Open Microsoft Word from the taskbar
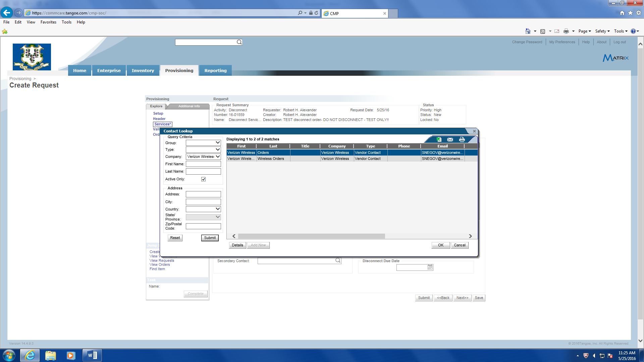The image size is (644, 362). 92,355
